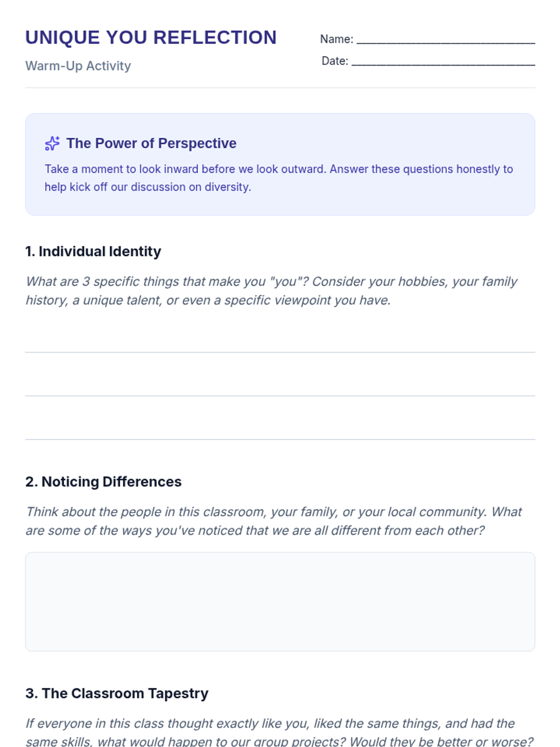This screenshot has width=560, height=747.
Task: Click the 'Think about the people' prompt text
Action: (273, 521)
